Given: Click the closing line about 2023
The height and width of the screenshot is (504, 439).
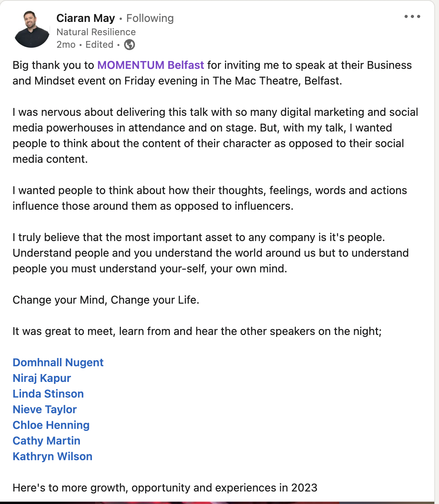Looking at the screenshot, I should pos(165,488).
